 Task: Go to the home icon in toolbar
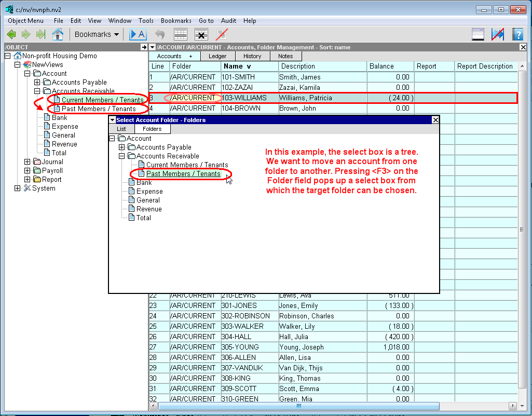[58, 34]
